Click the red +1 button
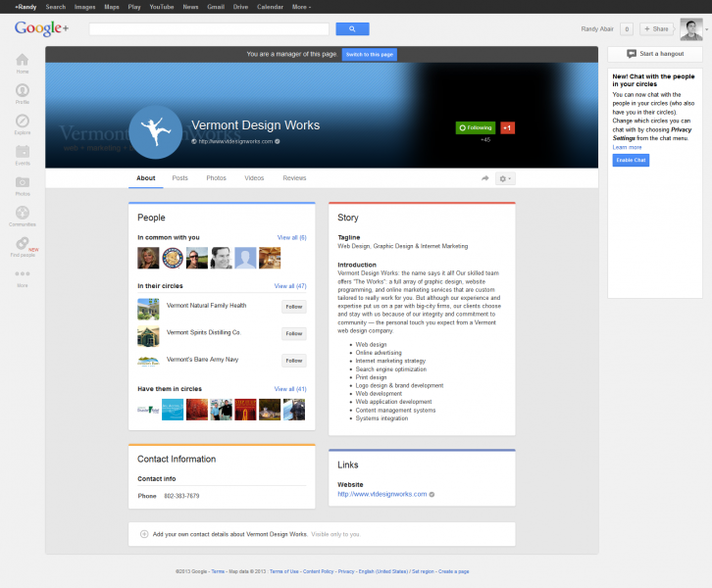The width and height of the screenshot is (712, 588). [x=507, y=128]
